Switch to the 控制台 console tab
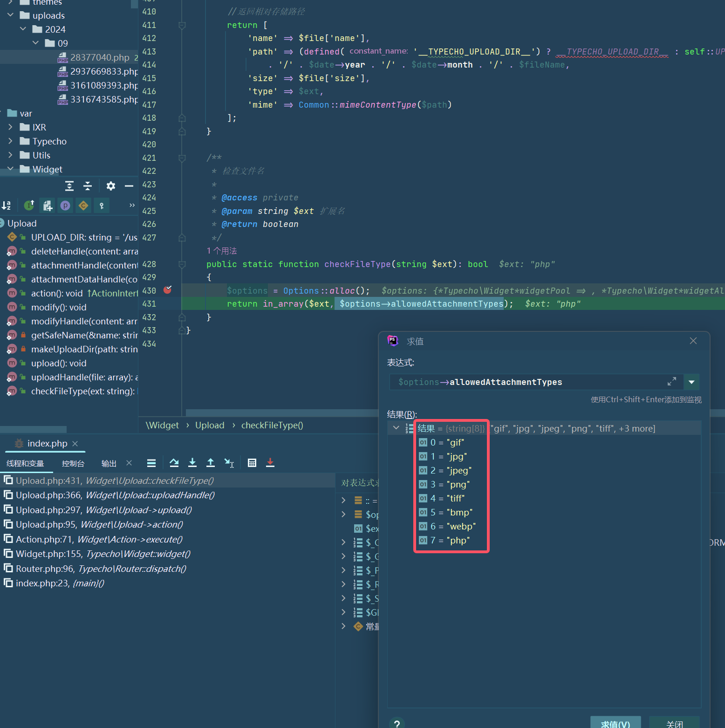 [73, 463]
